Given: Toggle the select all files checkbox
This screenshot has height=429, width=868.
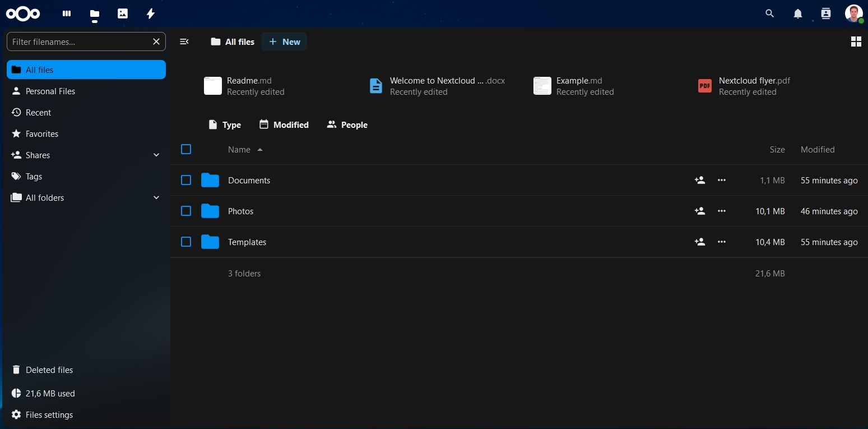Looking at the screenshot, I should pos(186,149).
